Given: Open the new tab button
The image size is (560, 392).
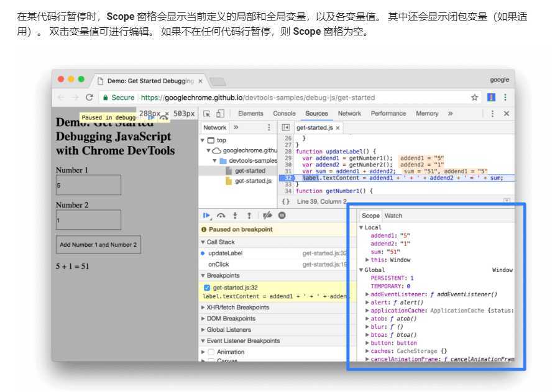Looking at the screenshot, I should (x=218, y=82).
